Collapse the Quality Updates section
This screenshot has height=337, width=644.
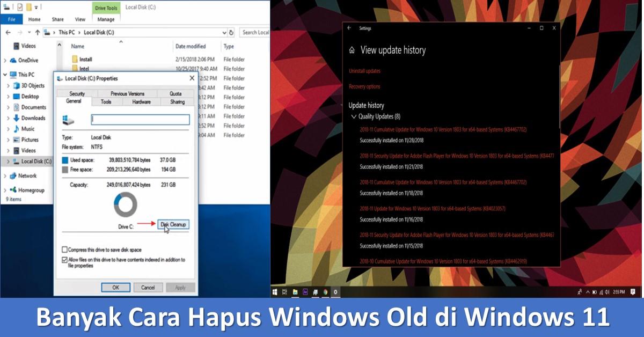point(354,116)
